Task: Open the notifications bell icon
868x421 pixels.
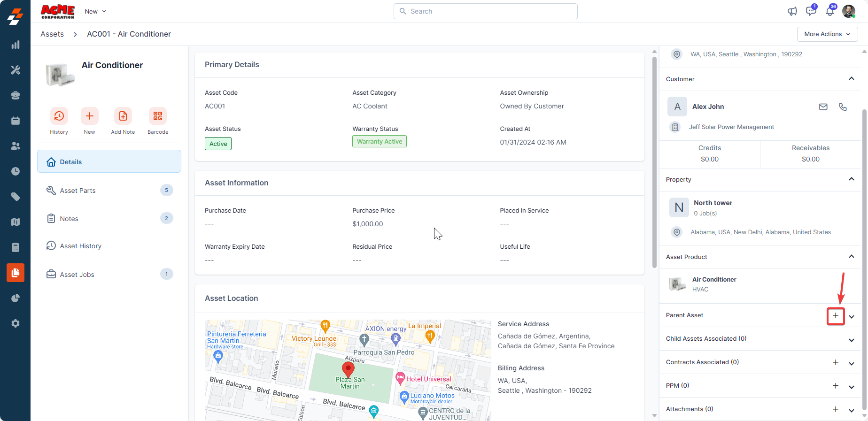Action: 830,11
